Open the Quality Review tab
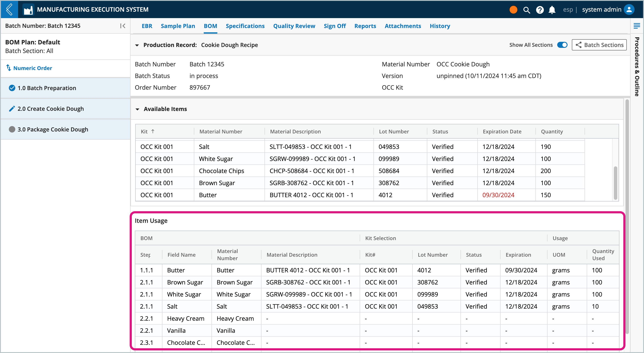This screenshot has width=644, height=353. [x=294, y=26]
